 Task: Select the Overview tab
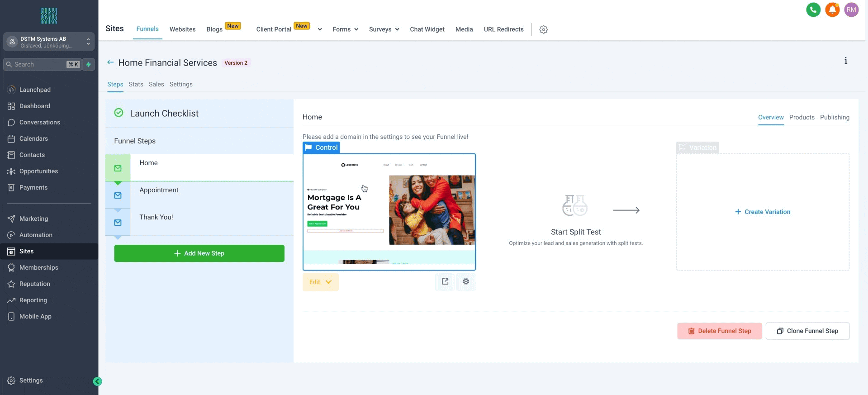[771, 117]
